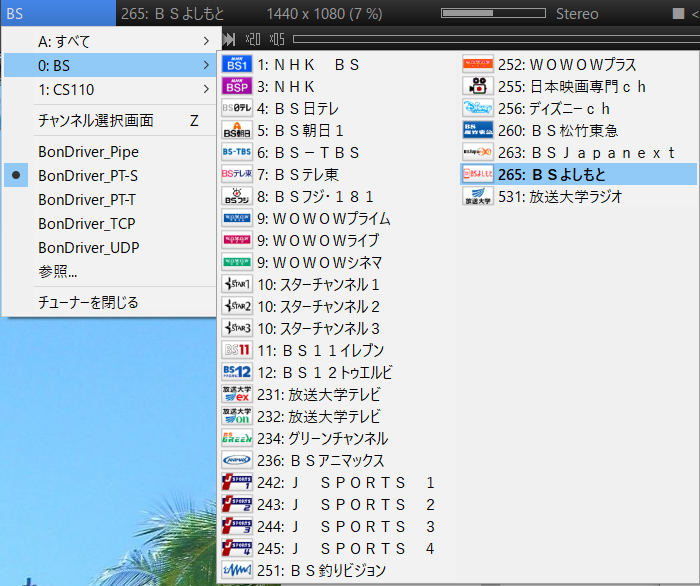Open channel dropdown showing 265: BSよしもと

172,13
